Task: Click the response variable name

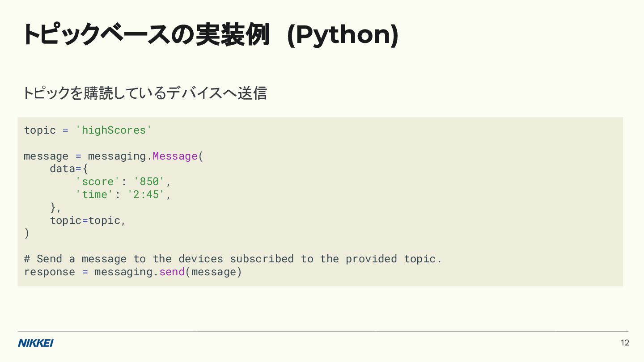Action: pos(49,272)
